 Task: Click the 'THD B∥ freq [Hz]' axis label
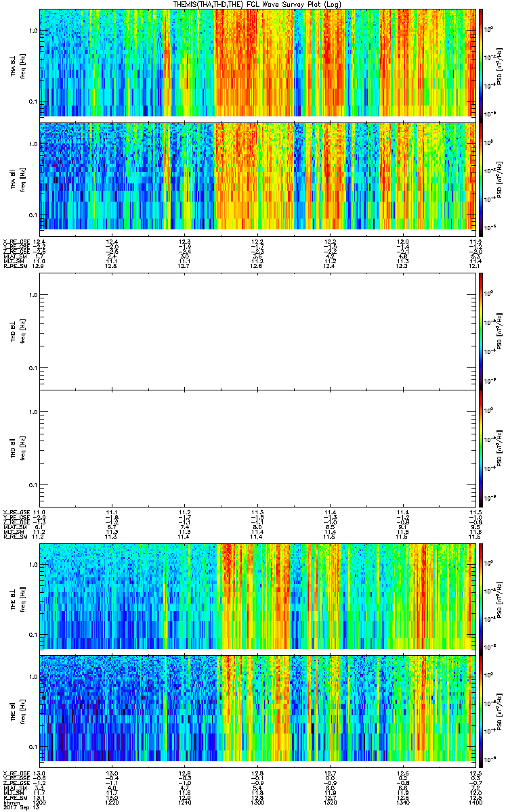18,448
